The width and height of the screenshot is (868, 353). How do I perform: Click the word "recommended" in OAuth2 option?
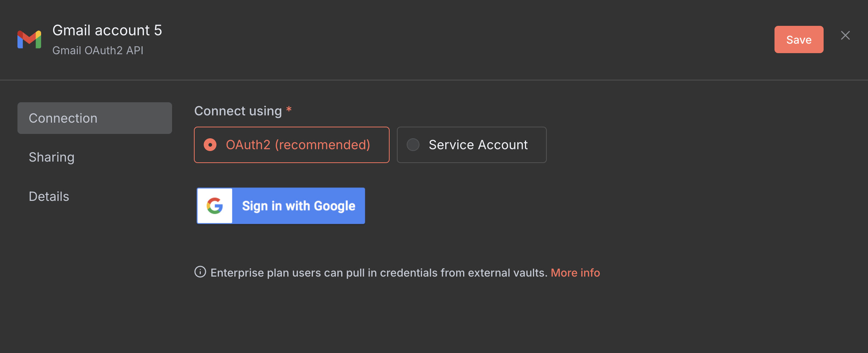[x=322, y=145]
